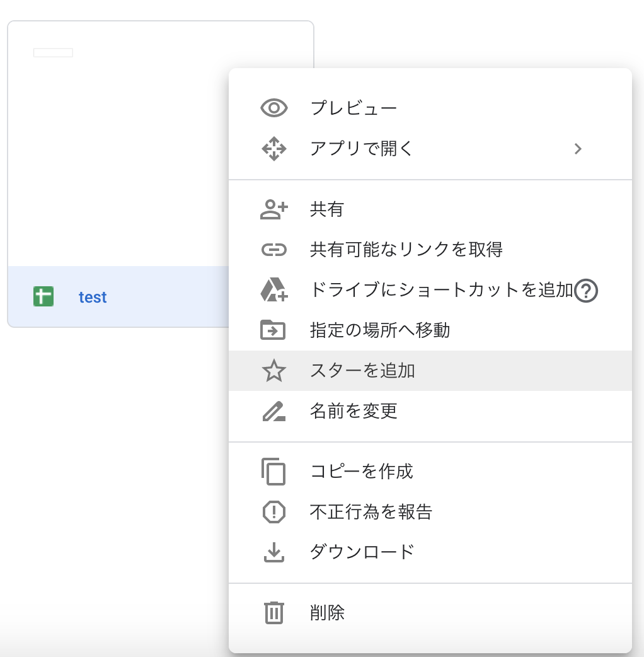Click the Google Sheets green icon
Viewport: 644px width, 657px height.
(x=42, y=296)
